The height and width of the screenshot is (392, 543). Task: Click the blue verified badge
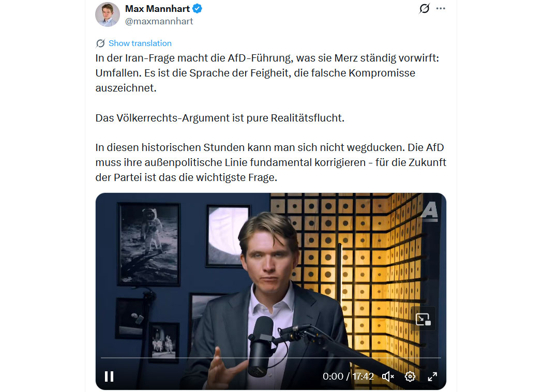[x=198, y=9]
